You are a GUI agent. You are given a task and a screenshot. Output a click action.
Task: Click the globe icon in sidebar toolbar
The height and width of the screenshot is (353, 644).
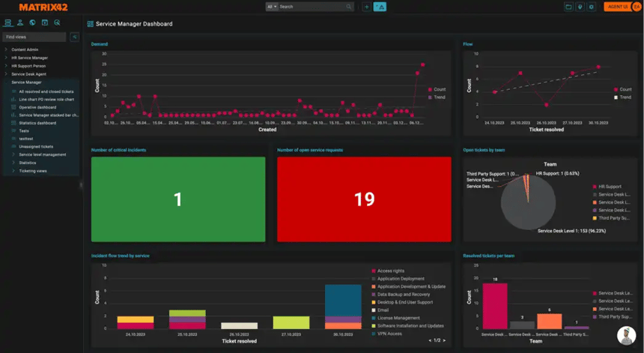[32, 23]
